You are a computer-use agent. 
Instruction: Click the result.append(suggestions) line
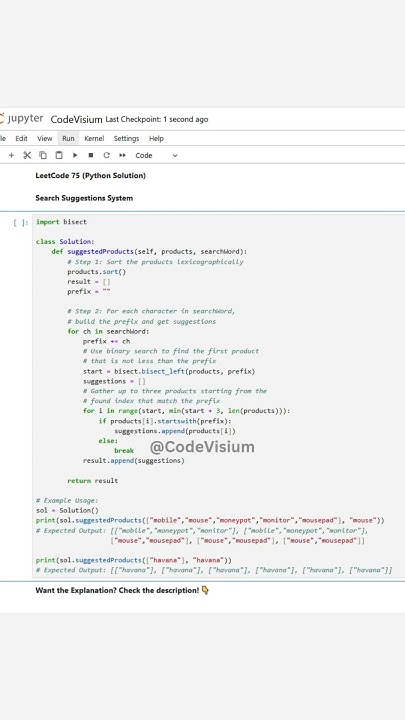click(x=134, y=461)
